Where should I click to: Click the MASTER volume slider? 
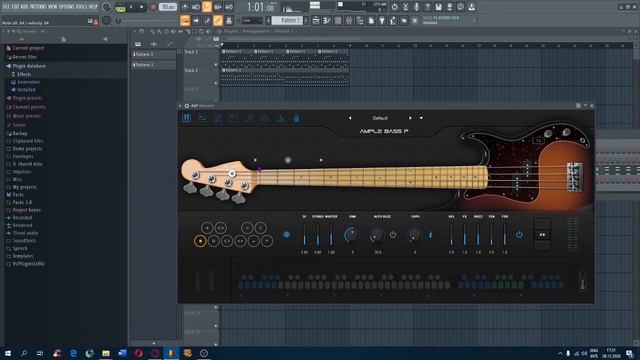[x=331, y=235]
